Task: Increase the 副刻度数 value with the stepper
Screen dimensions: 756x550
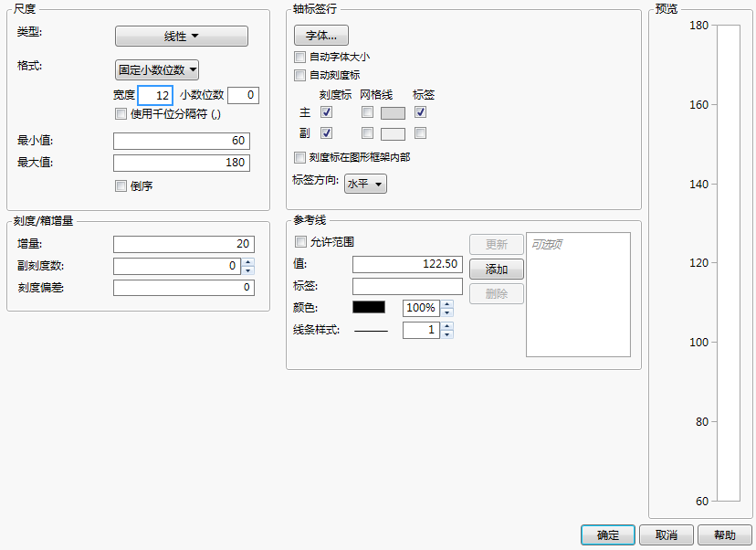Action: click(247, 259)
